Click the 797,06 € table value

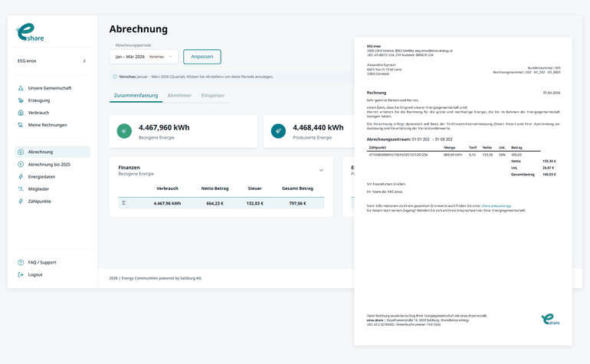(297, 203)
